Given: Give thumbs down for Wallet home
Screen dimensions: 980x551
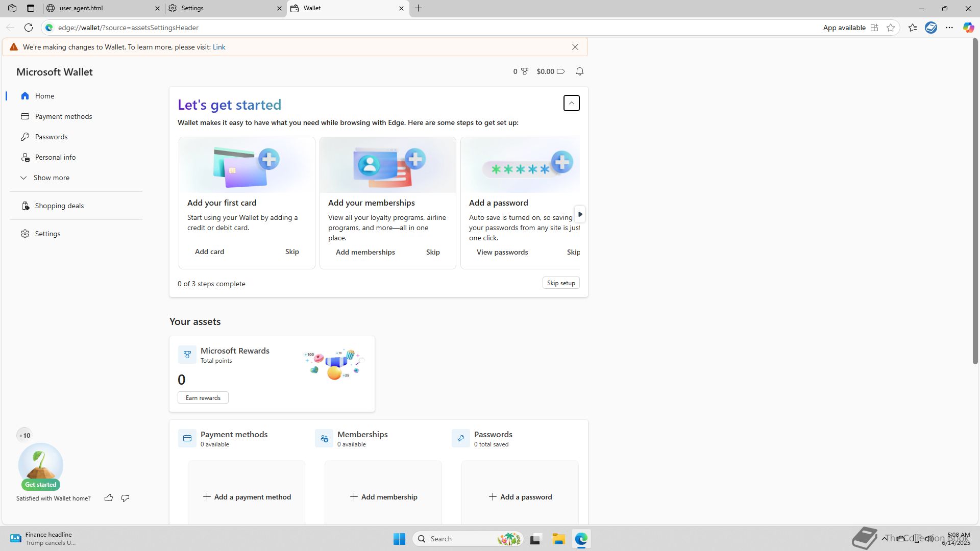Looking at the screenshot, I should click(x=125, y=498).
